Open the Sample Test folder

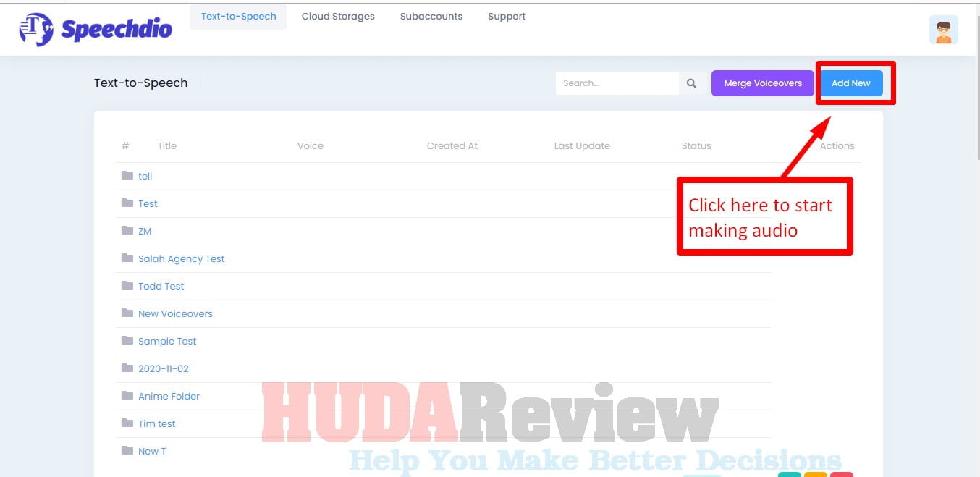tap(167, 341)
